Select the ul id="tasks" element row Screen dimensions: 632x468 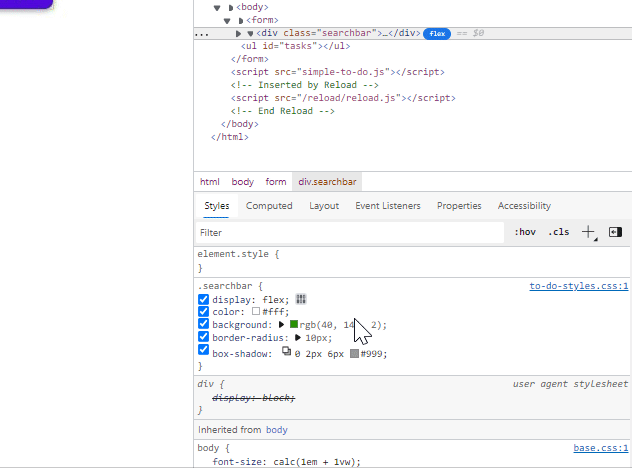[295, 46]
